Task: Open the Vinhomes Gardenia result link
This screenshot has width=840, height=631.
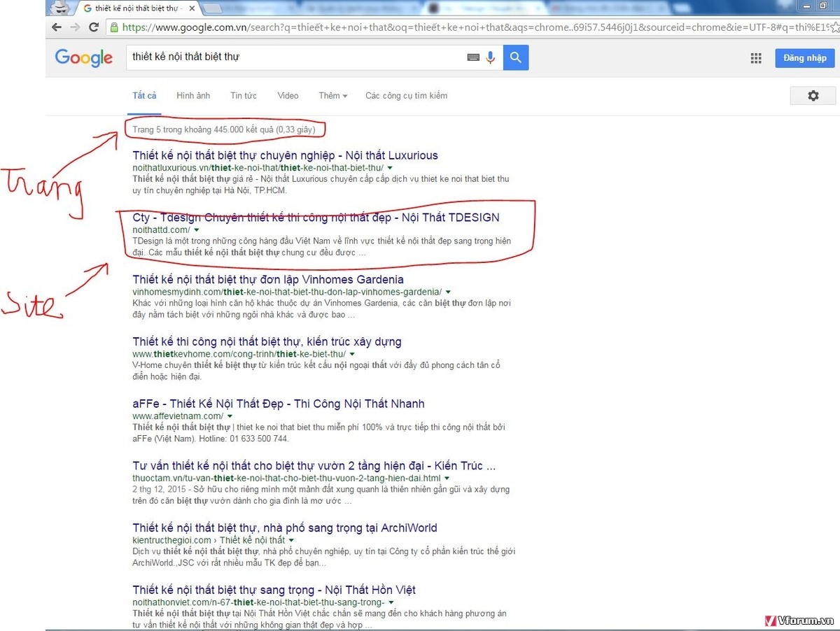Action: click(x=268, y=280)
